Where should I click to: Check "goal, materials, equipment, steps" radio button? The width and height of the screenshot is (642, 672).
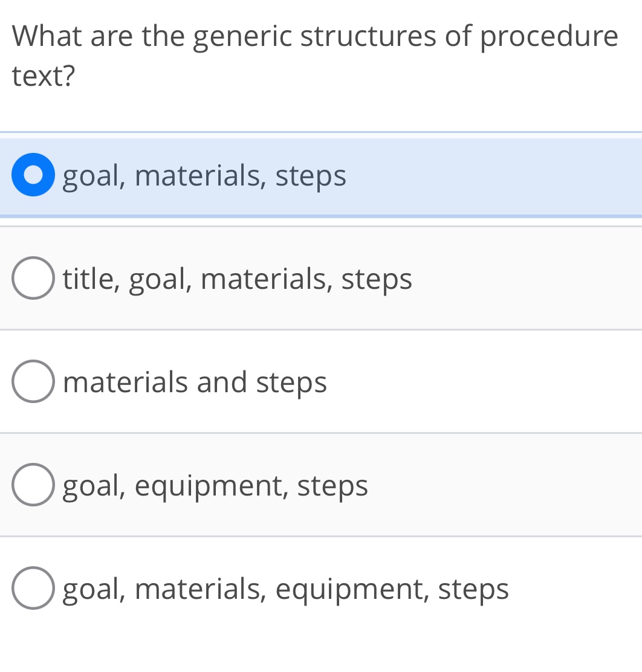pos(33,589)
